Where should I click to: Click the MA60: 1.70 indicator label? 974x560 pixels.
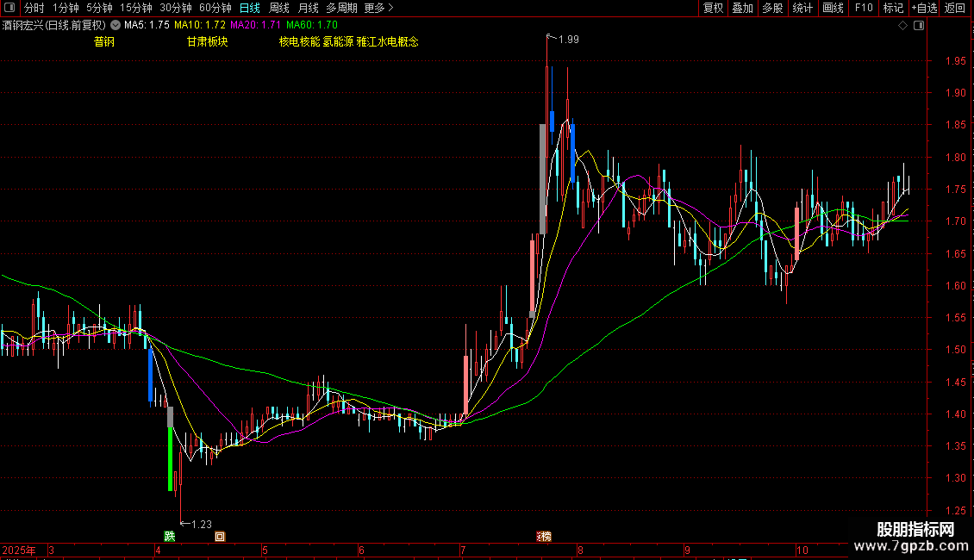click(x=312, y=26)
